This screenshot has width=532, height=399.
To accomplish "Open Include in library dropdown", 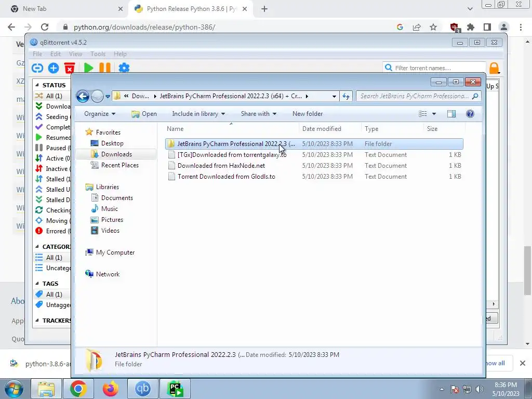I will tap(198, 114).
